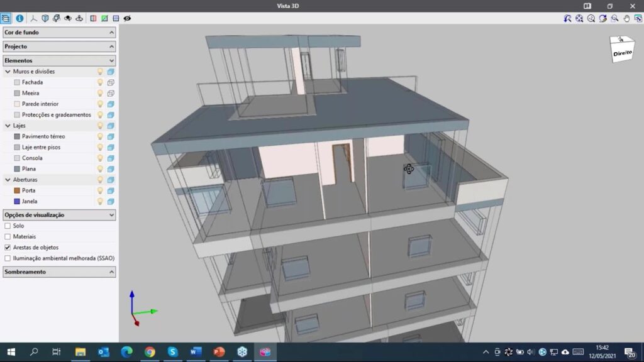Expand the Sombreamento panel section

pyautogui.click(x=112, y=272)
